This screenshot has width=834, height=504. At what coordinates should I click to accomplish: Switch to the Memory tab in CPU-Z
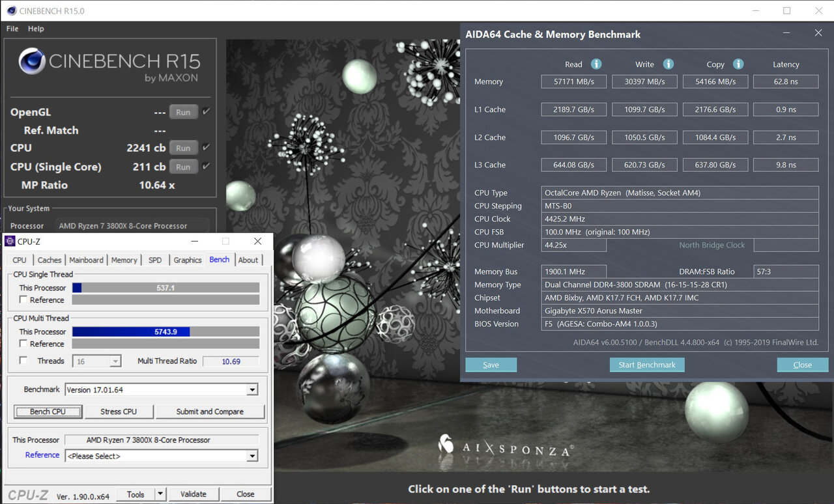[124, 260]
